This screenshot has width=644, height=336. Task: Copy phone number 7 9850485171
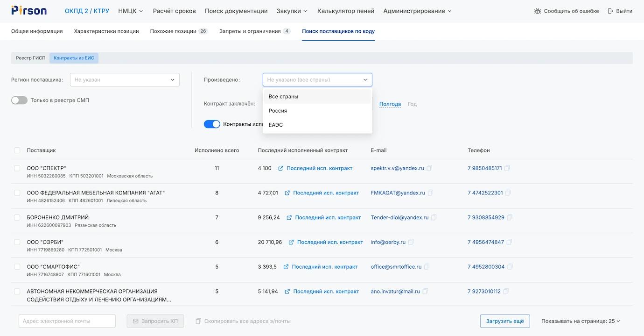point(507,168)
